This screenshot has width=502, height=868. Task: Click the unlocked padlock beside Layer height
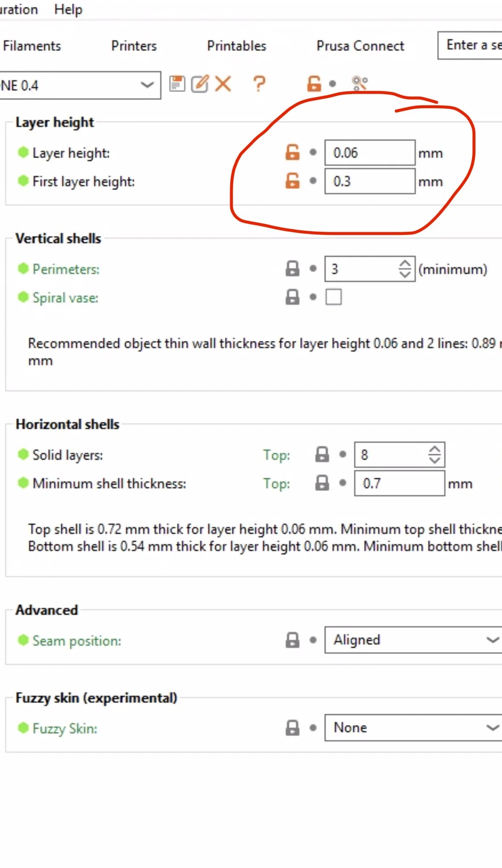pos(293,152)
